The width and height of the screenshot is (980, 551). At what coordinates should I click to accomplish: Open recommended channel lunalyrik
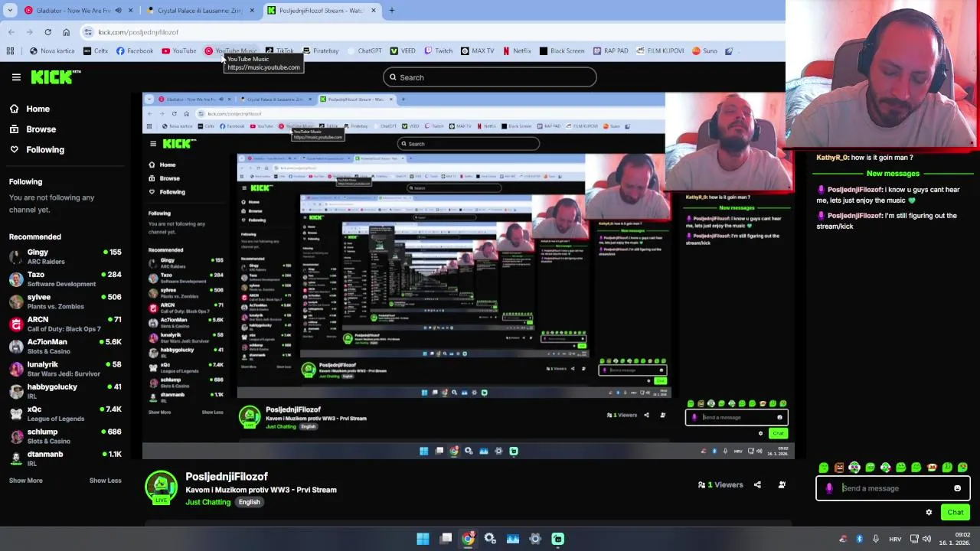point(65,369)
